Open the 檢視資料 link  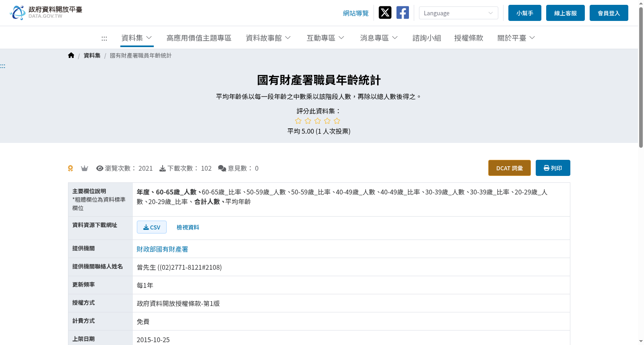pyautogui.click(x=188, y=227)
